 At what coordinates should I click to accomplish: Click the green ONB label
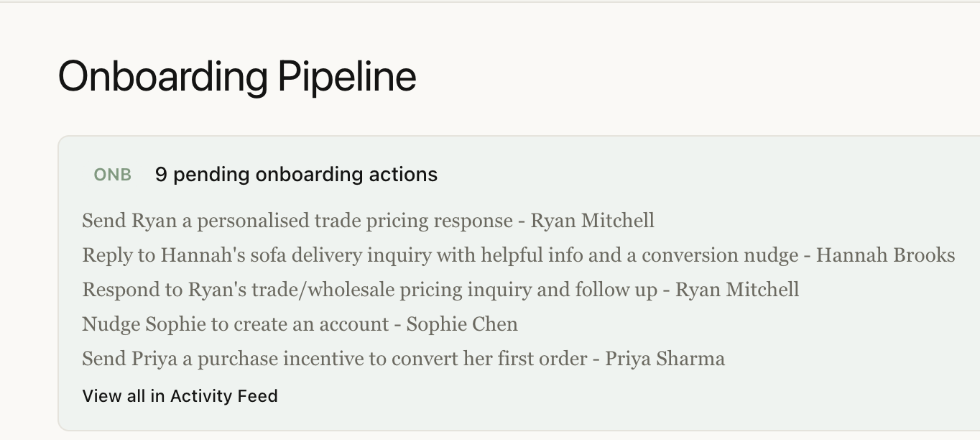(x=112, y=174)
